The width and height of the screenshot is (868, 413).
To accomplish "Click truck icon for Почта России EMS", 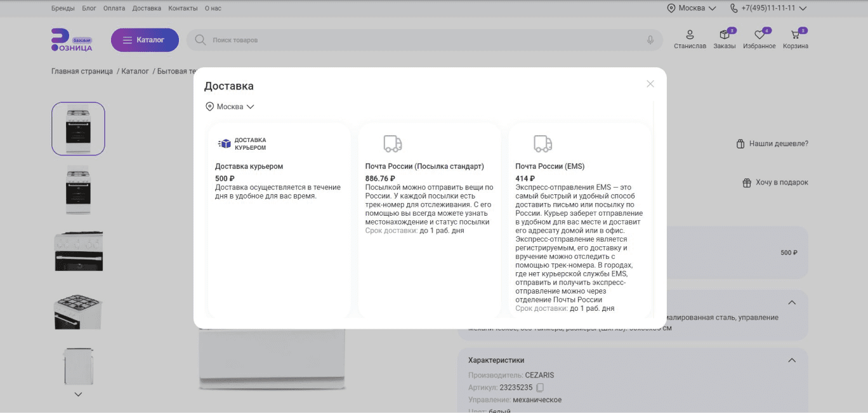I will (x=542, y=144).
